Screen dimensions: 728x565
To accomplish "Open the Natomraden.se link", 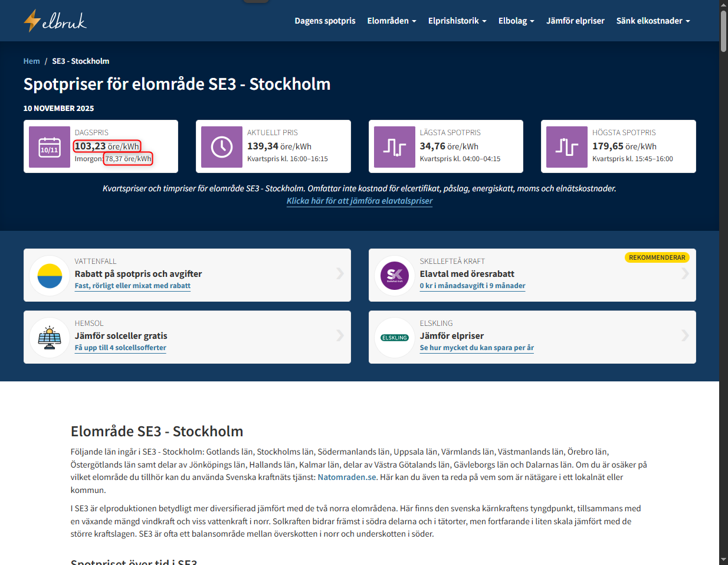I will (x=347, y=478).
